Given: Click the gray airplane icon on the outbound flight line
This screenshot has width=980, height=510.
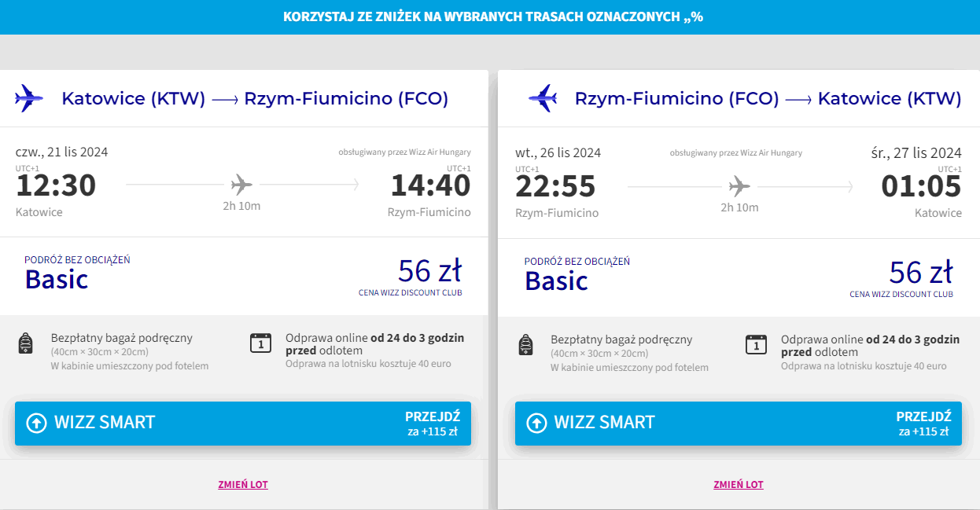Looking at the screenshot, I should coord(242,185).
